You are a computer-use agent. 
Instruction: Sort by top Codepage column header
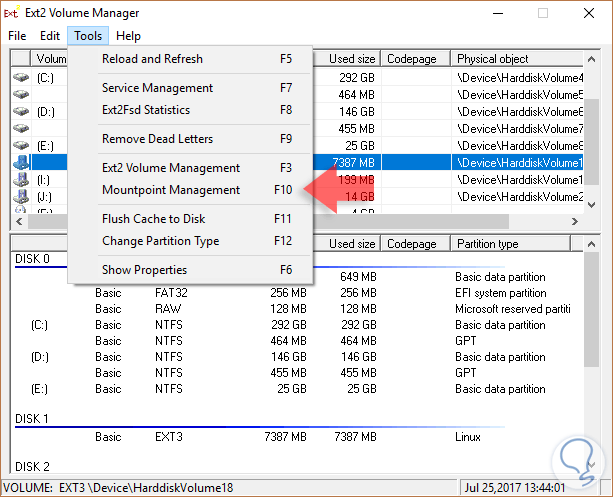[416, 59]
